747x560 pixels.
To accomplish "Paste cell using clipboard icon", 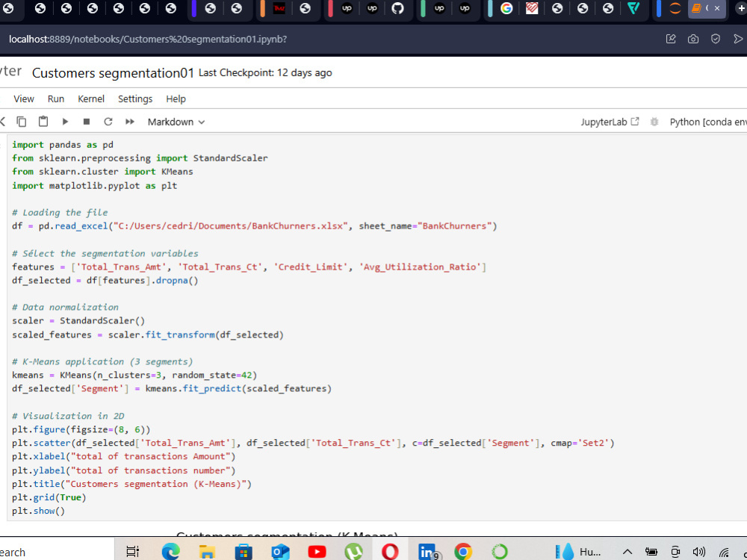I will [x=43, y=122].
